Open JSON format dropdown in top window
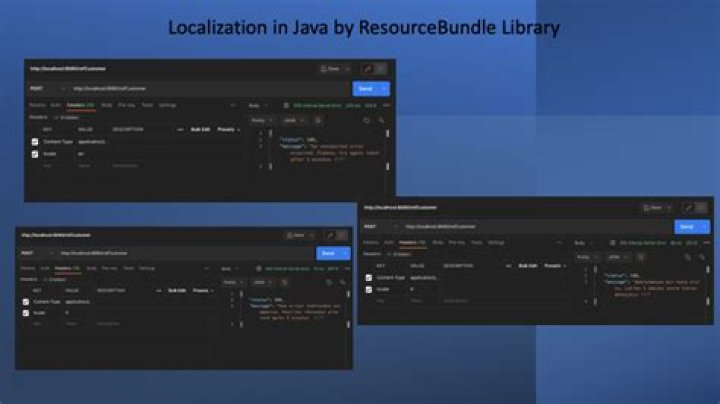The image size is (720, 404). (x=294, y=120)
